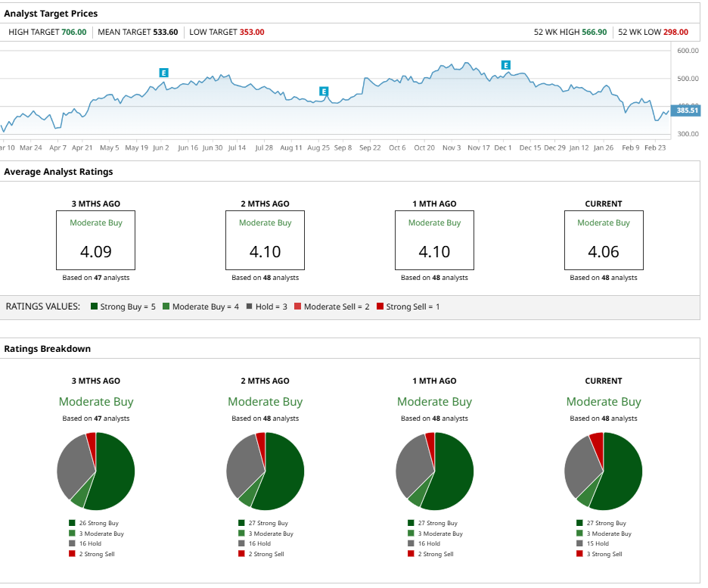Click the earnings E marker near Aug 25
Viewport: 708px width, 588px height.
(324, 92)
